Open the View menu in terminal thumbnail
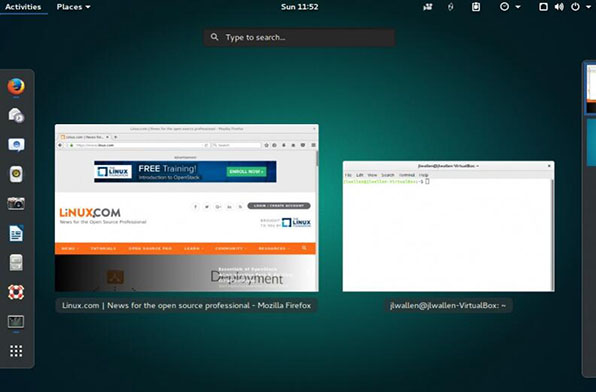The image size is (596, 392). click(372, 175)
